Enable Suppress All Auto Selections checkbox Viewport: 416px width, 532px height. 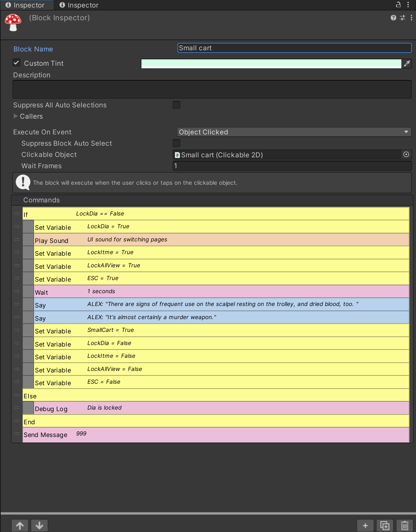[x=176, y=105]
